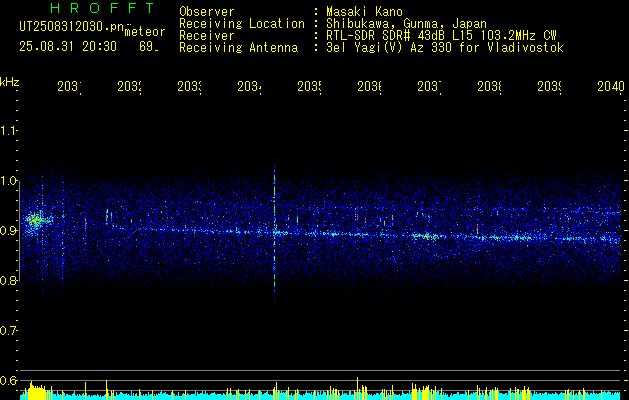Click the bright red-green echo cluster at spectrogram start

(36, 220)
